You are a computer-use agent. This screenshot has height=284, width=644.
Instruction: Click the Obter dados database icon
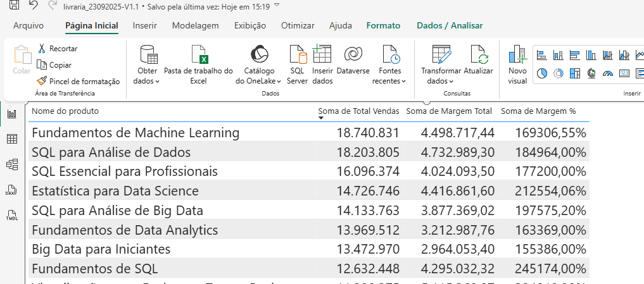tap(149, 54)
